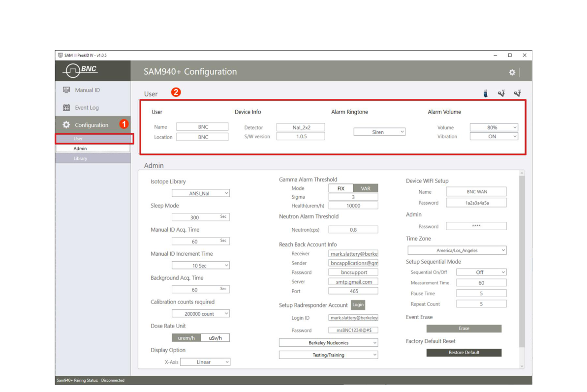Click the Server smtp.gmail.com field
This screenshot has height=392, width=587.
(x=353, y=282)
